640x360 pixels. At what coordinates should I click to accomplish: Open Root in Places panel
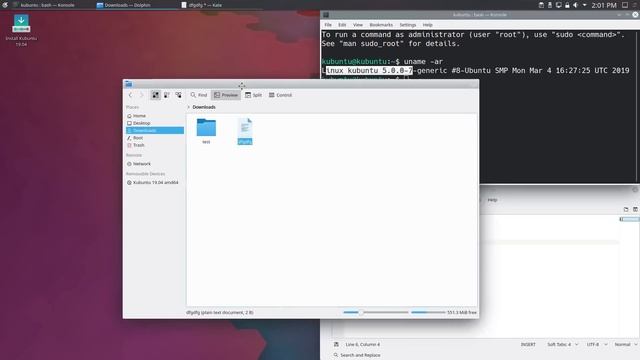point(155,138)
